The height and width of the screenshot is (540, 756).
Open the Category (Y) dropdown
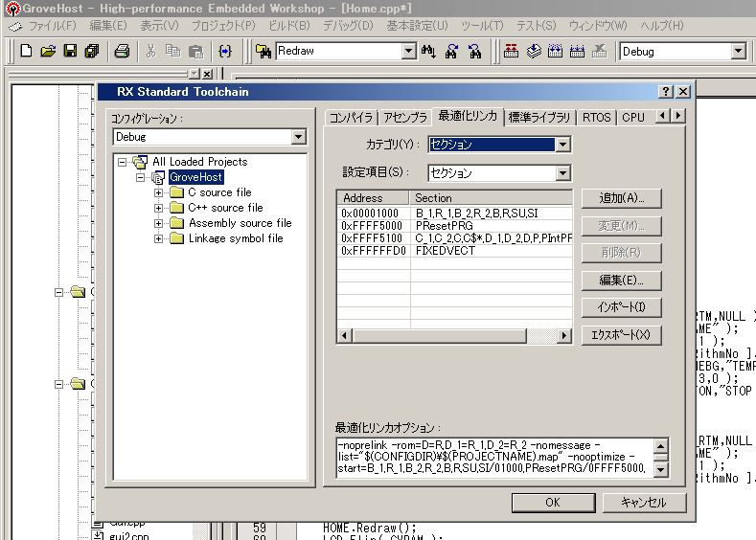tap(562, 145)
